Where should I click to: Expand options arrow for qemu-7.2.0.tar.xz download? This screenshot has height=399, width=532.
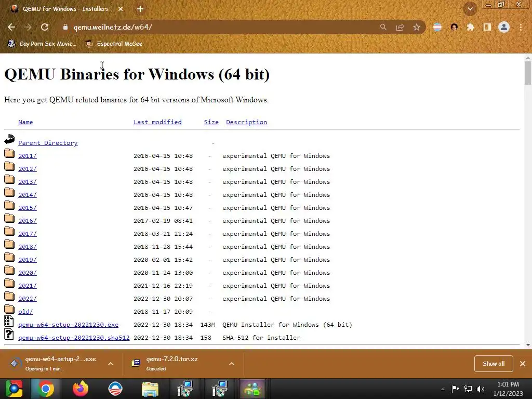tap(232, 364)
